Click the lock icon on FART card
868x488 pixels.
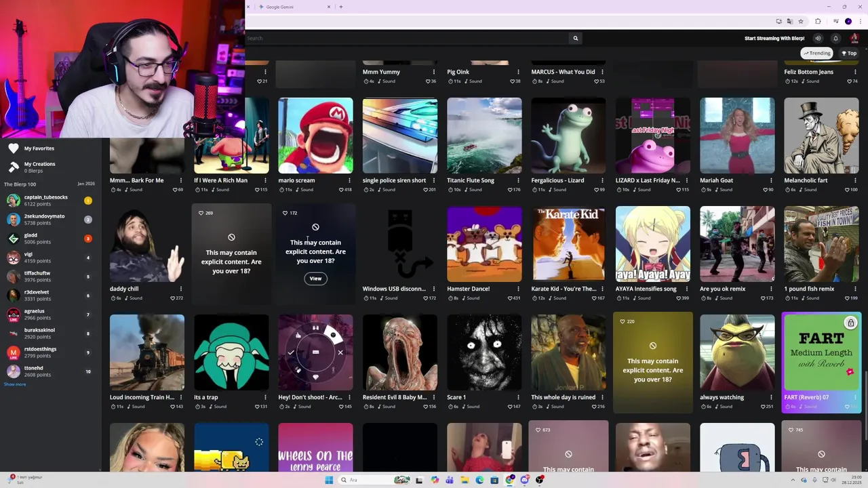[850, 323]
